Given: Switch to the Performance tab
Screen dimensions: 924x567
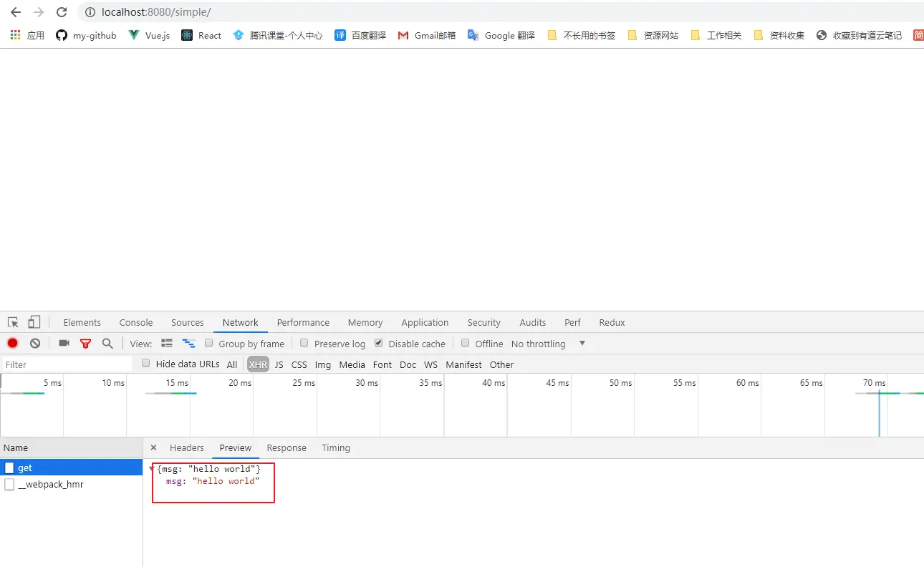Looking at the screenshot, I should [303, 322].
